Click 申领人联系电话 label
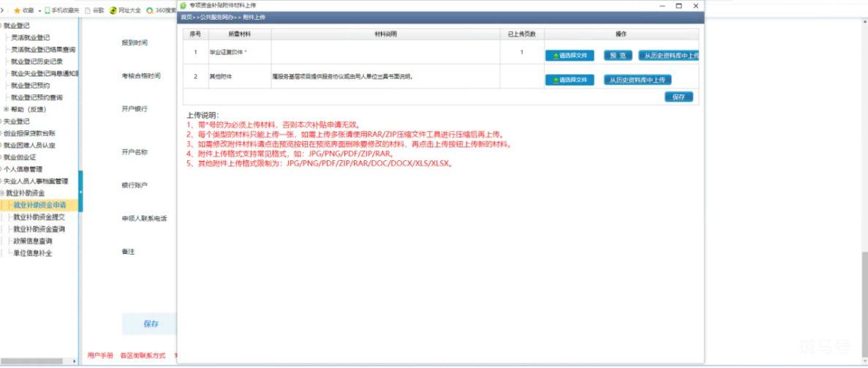The width and height of the screenshot is (868, 368). click(145, 219)
